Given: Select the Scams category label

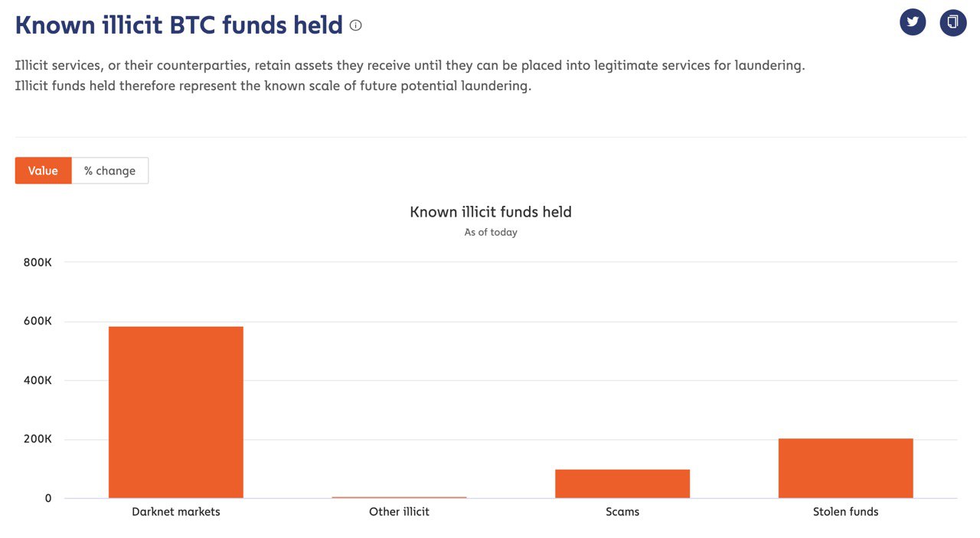Looking at the screenshot, I should pos(622,511).
